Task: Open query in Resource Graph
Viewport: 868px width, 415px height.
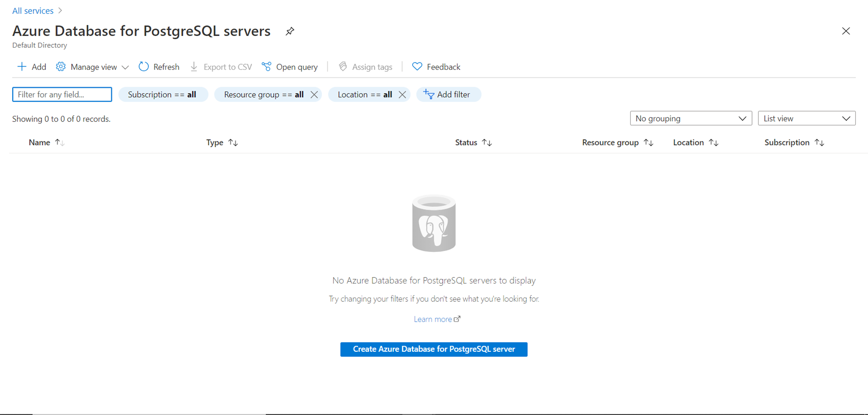Action: (289, 67)
